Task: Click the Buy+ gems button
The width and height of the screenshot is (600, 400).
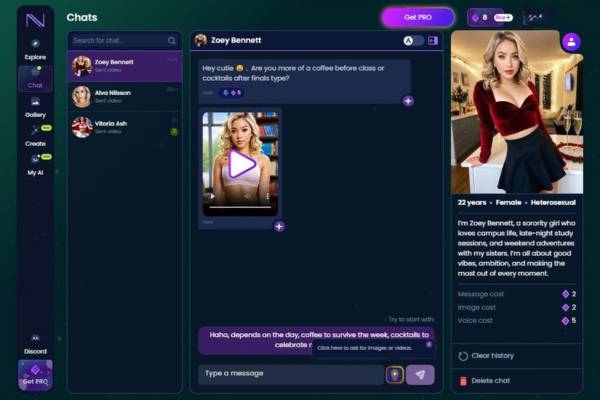Action: tap(503, 18)
